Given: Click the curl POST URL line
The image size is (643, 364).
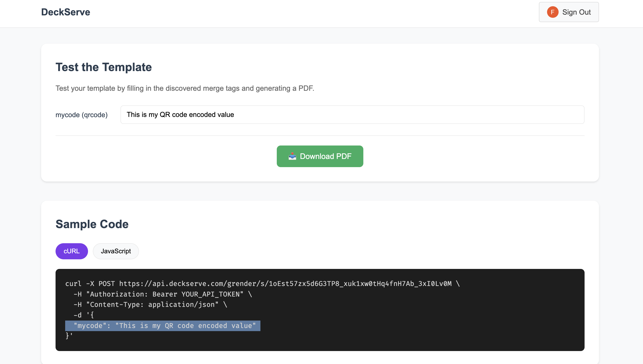Looking at the screenshot, I should [262, 284].
